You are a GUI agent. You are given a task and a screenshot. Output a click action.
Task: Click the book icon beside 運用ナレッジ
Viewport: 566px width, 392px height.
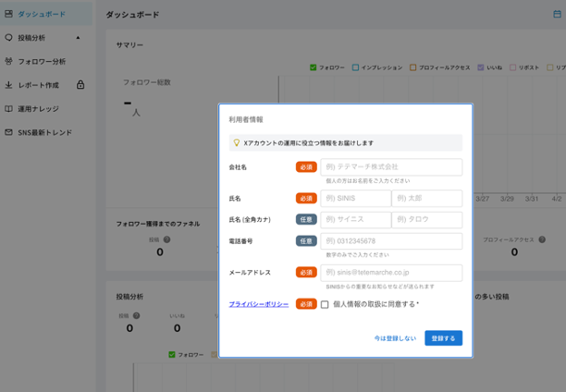(8, 109)
